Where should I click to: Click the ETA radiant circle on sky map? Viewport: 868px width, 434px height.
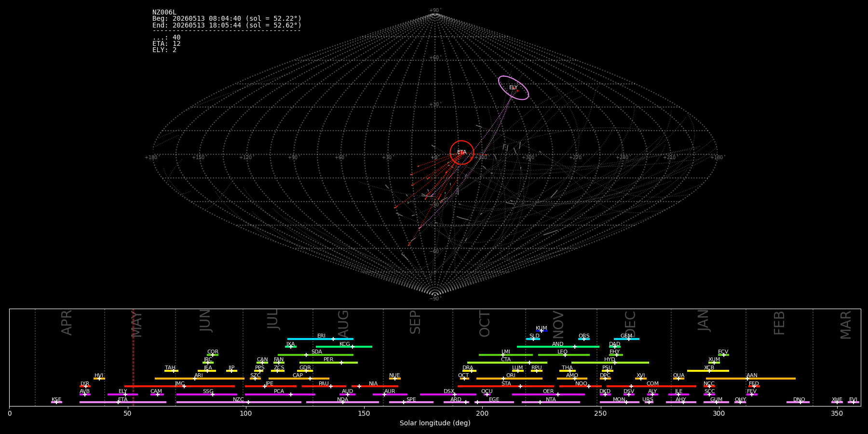(462, 152)
